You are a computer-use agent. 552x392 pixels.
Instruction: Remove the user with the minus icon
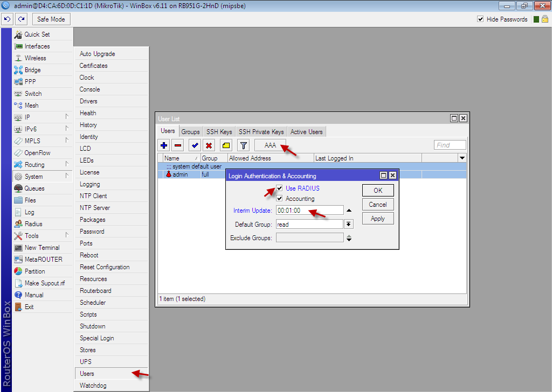(x=178, y=145)
